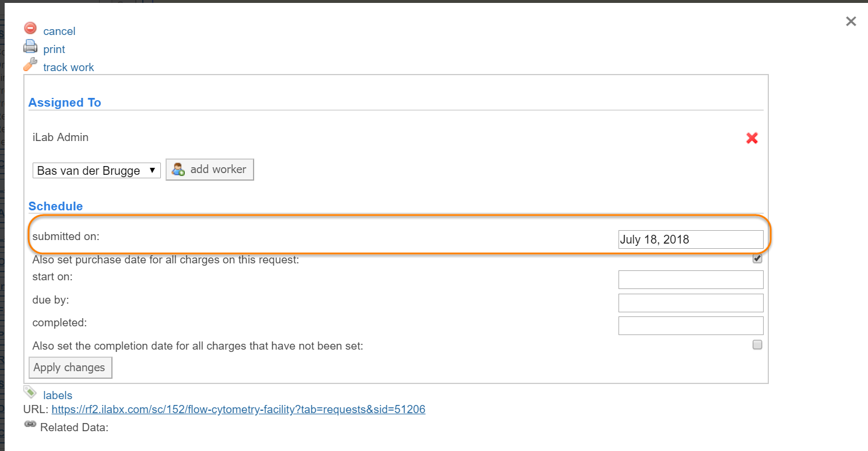
Task: Click the wrench icon beside track work
Action: click(30, 65)
